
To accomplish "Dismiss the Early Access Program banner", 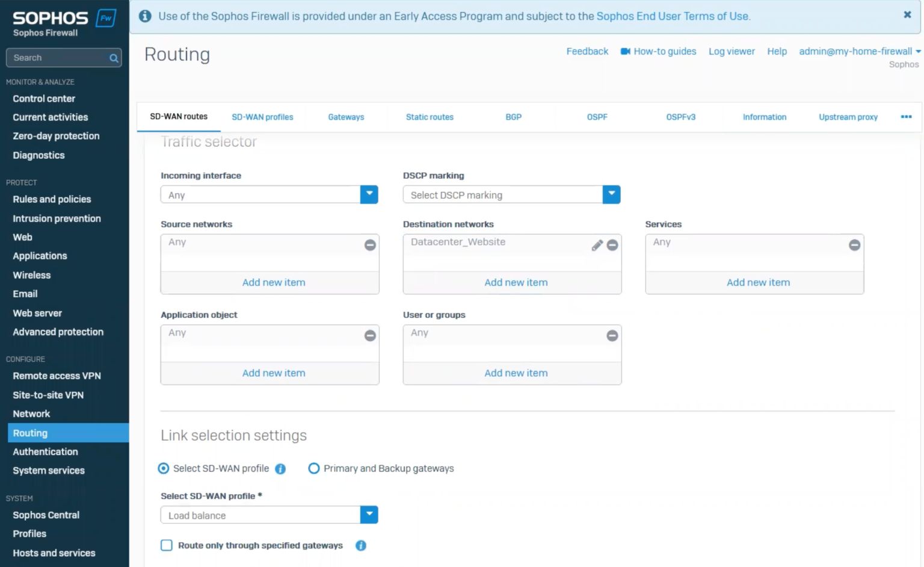I will (x=907, y=14).
